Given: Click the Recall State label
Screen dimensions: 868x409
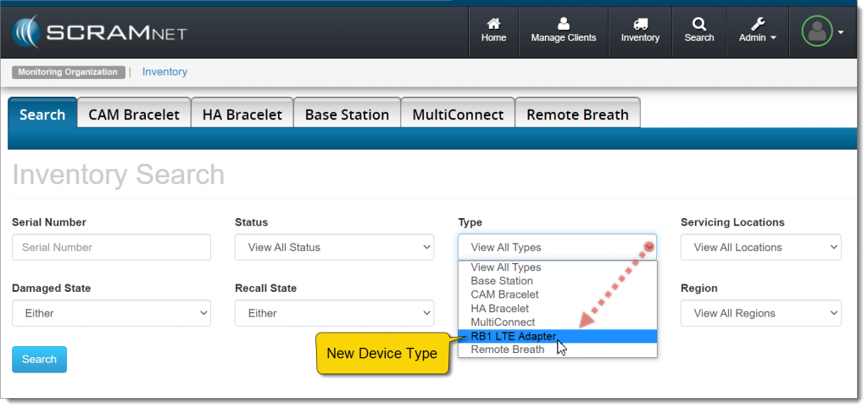Looking at the screenshot, I should (x=265, y=289).
